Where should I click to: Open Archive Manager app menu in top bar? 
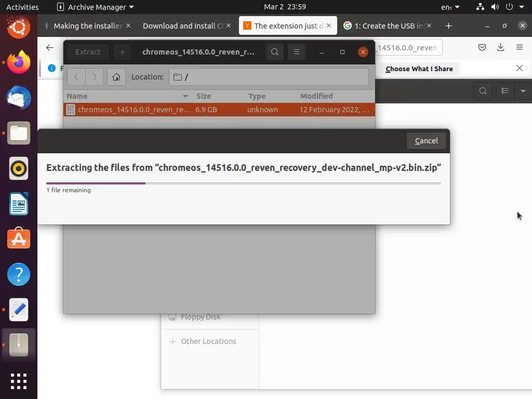pyautogui.click(x=96, y=7)
